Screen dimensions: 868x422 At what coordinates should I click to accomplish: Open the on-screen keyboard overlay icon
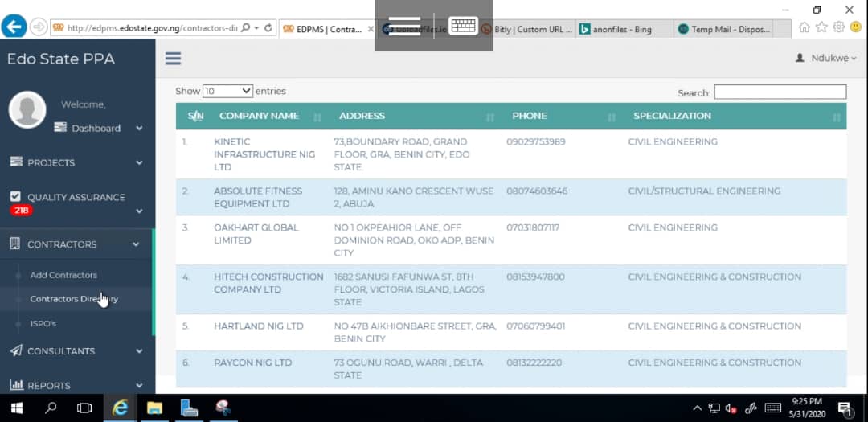(x=464, y=26)
